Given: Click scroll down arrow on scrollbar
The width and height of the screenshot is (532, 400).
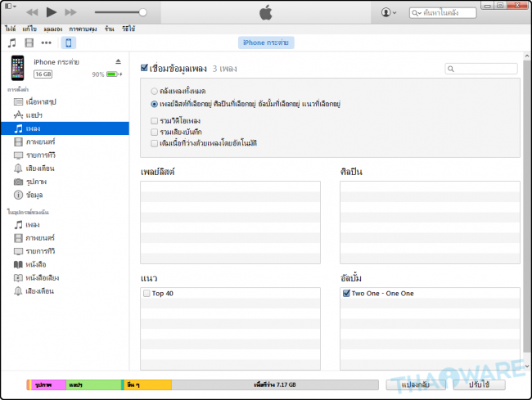Looking at the screenshot, I should (x=527, y=366).
